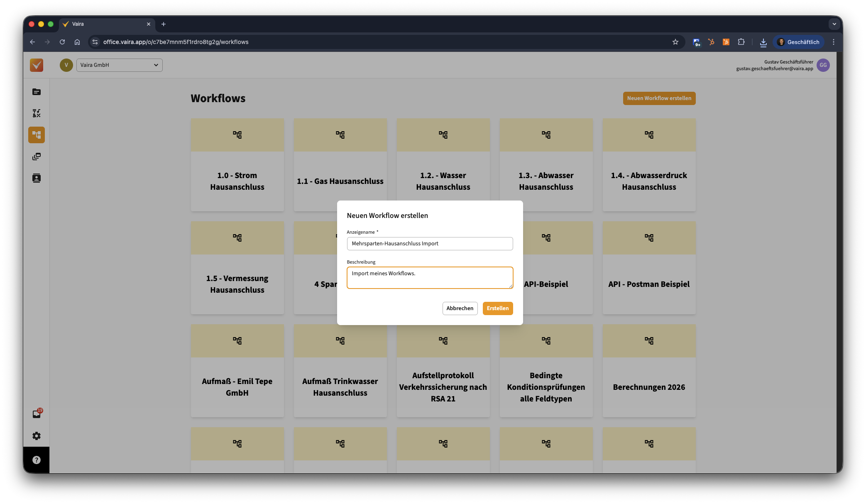The height and width of the screenshot is (504, 866).
Task: Click the Abbrechen button
Action: [460, 308]
